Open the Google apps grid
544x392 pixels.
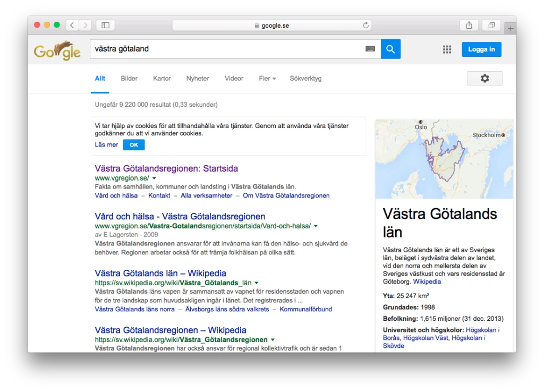click(447, 49)
